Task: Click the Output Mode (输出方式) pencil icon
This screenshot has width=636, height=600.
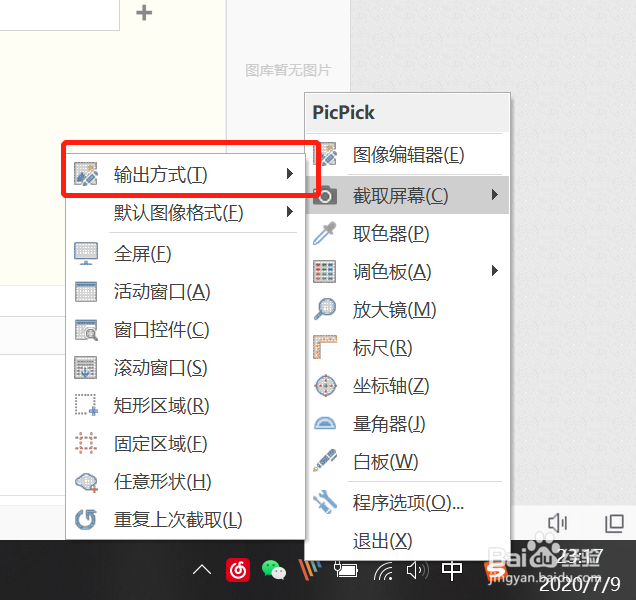Action: tap(86, 174)
